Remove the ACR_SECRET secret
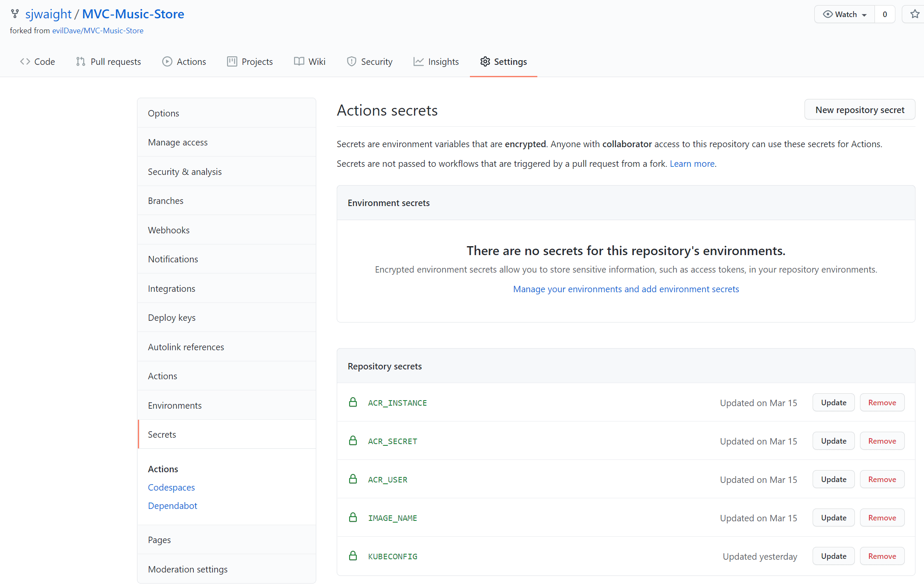924x587 pixels. 882,441
